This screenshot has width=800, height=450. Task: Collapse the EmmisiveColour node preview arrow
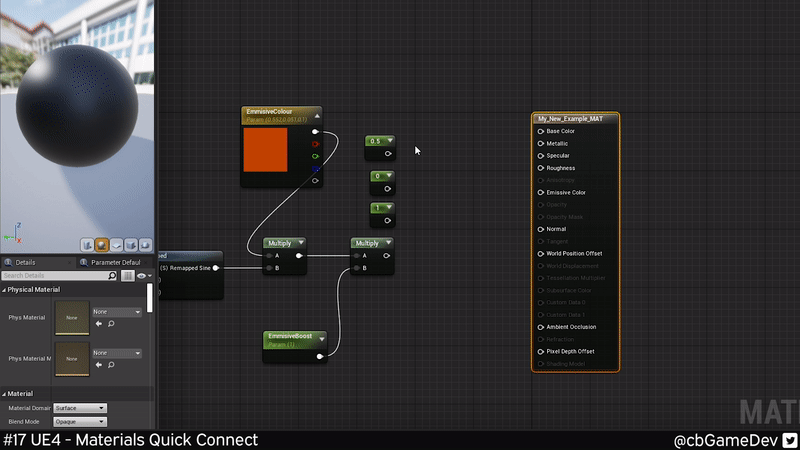pyautogui.click(x=316, y=113)
